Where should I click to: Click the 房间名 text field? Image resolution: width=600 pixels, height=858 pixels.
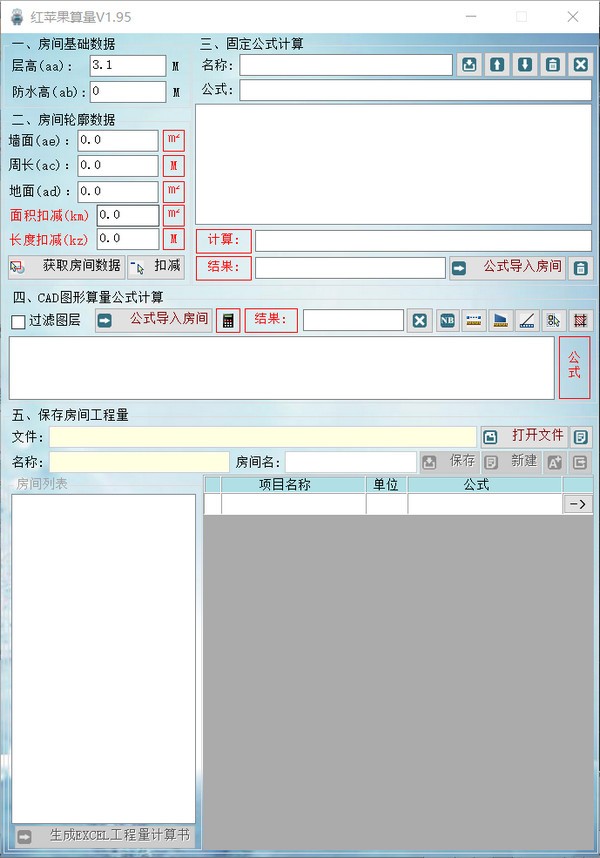[x=350, y=462]
